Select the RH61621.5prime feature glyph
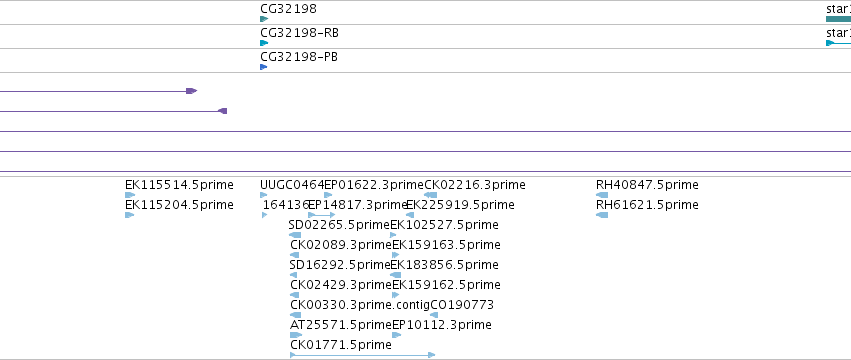The width and height of the screenshot is (851, 360). 602,215
